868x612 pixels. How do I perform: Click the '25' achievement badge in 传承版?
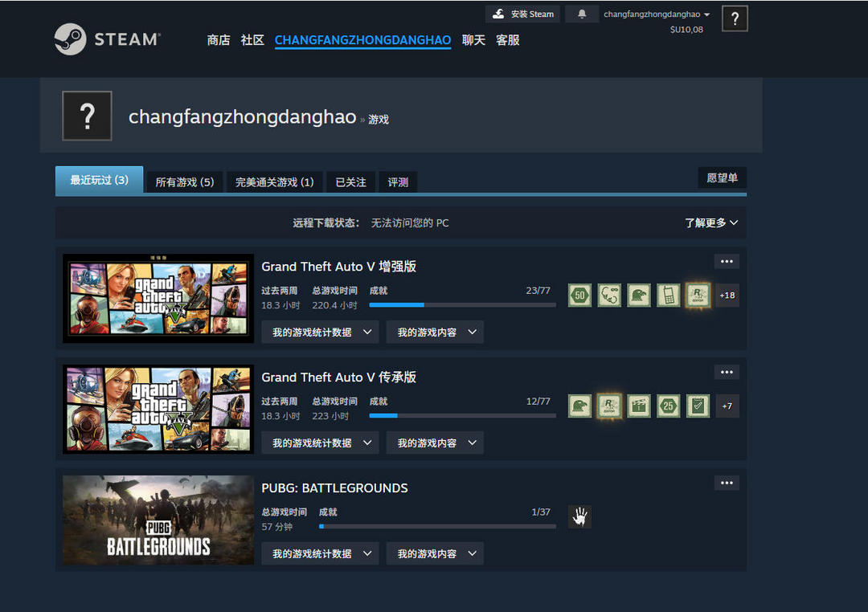pos(668,406)
